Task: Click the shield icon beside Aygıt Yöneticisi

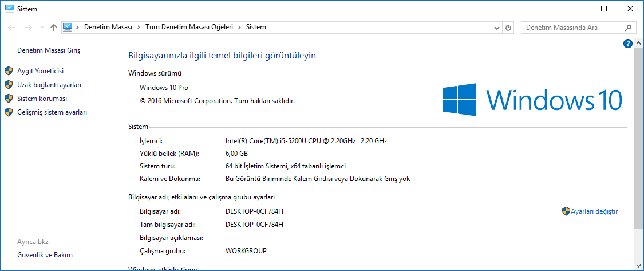Action: coord(9,71)
